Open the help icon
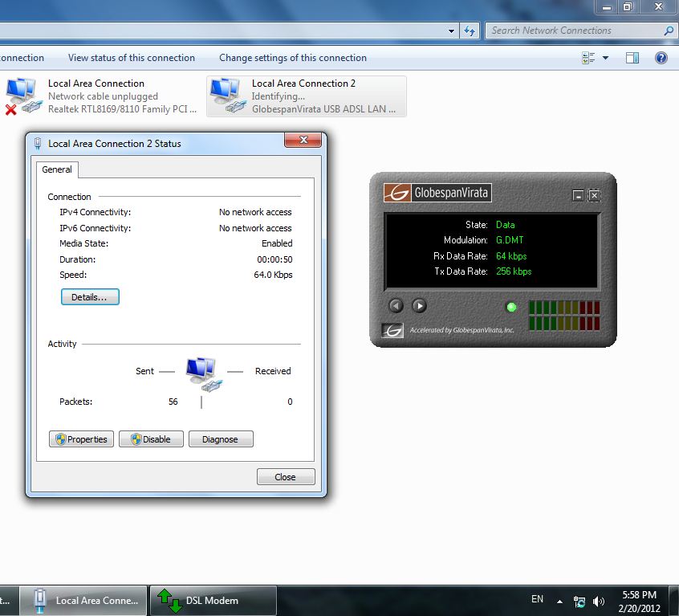 pyautogui.click(x=661, y=58)
